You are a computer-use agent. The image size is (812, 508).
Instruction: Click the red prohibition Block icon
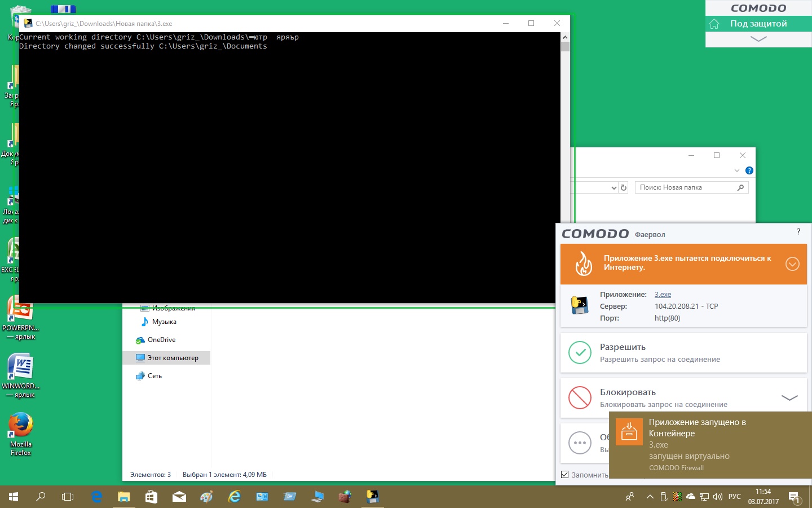tap(580, 398)
